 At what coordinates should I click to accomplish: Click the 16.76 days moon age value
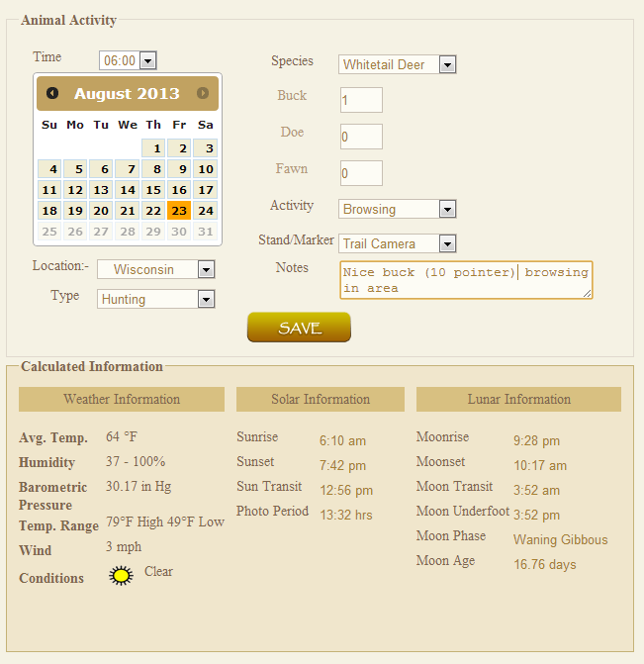click(x=545, y=564)
